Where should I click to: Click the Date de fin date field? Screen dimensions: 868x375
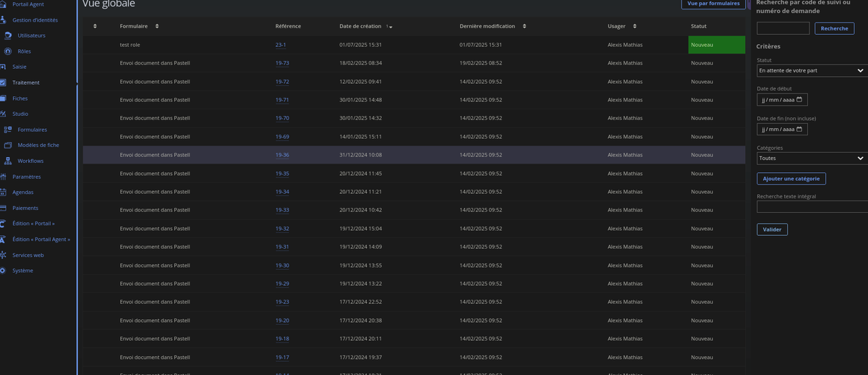781,130
